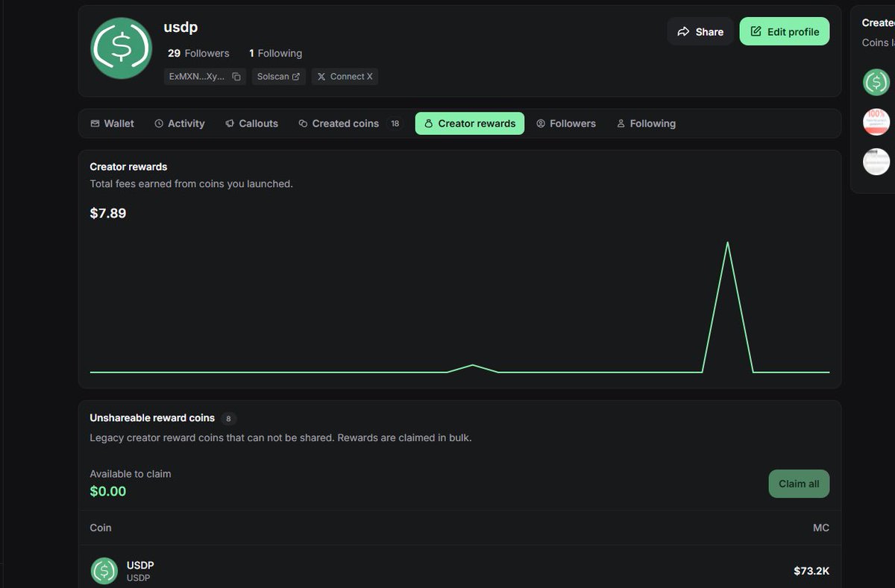Screen dimensions: 895x588
Task: Click the Wallet tab icon
Action: click(x=95, y=124)
